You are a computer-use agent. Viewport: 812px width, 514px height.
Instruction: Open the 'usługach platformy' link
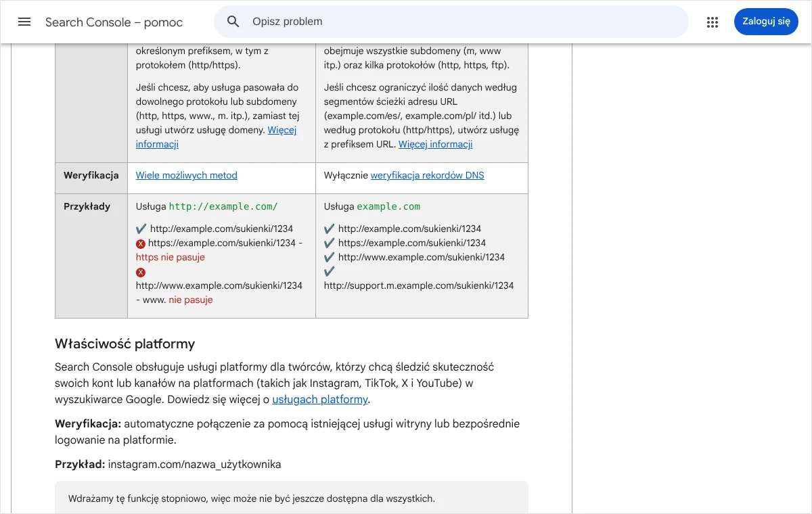point(320,399)
